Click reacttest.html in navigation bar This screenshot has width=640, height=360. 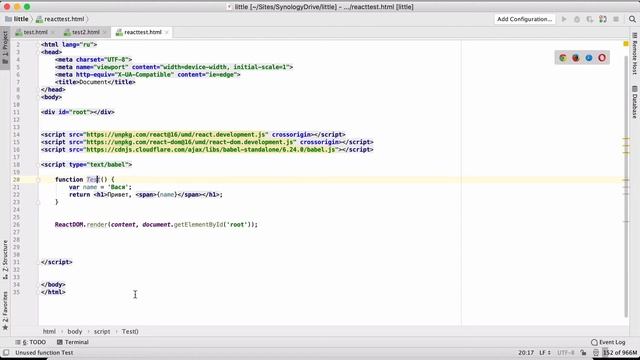[x=60, y=19]
